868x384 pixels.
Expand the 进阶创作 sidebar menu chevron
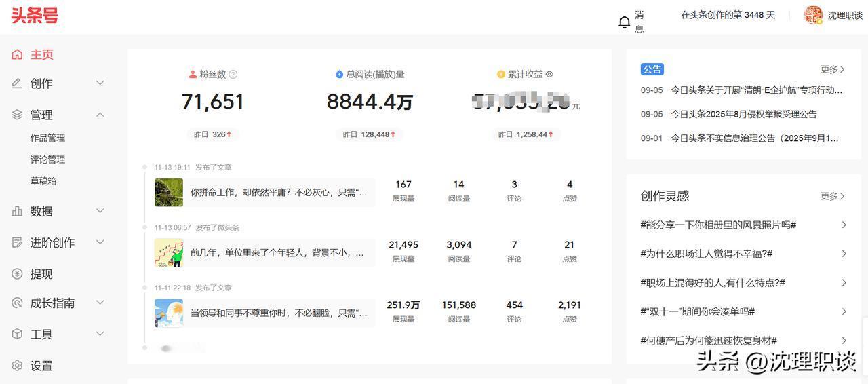pos(100,242)
